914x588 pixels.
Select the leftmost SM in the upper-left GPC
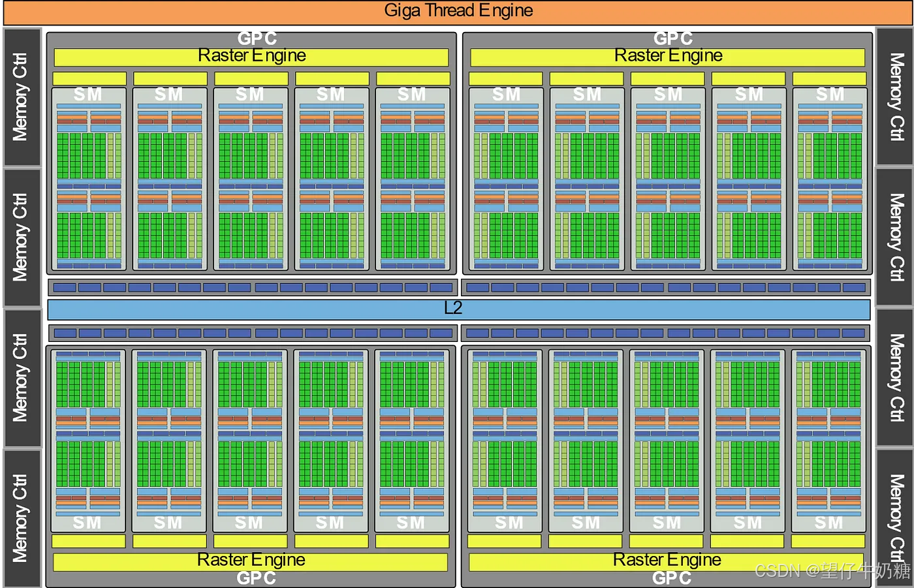(x=89, y=178)
